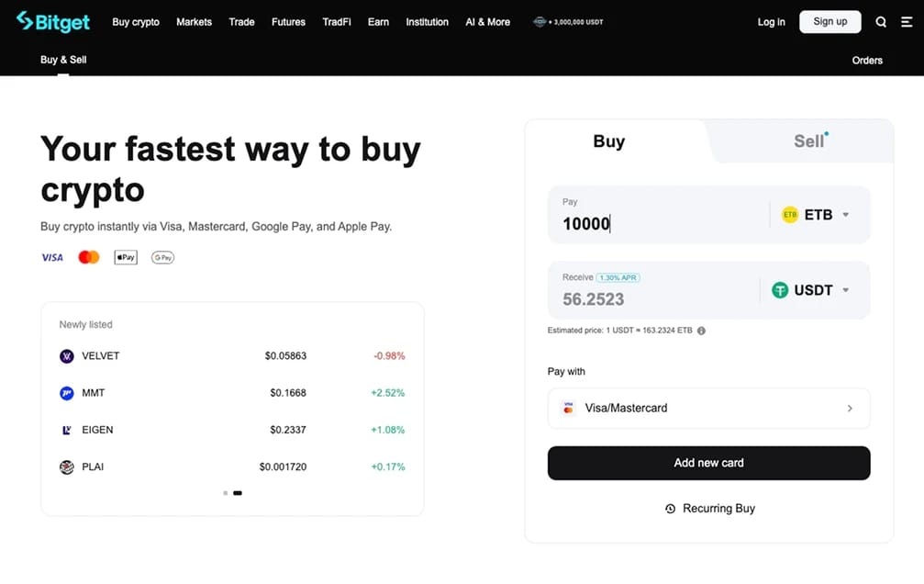Click the MMT coin icon
The image size is (924, 584).
[67, 393]
